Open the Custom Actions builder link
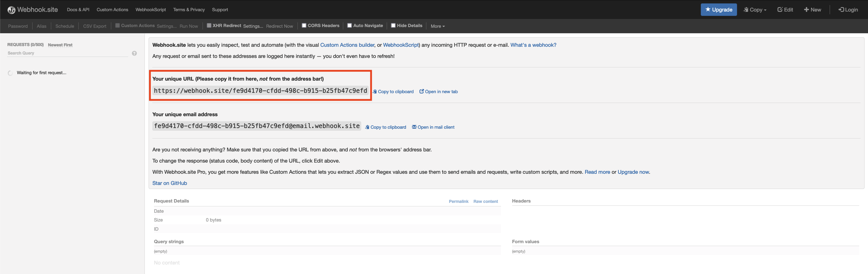 [347, 45]
